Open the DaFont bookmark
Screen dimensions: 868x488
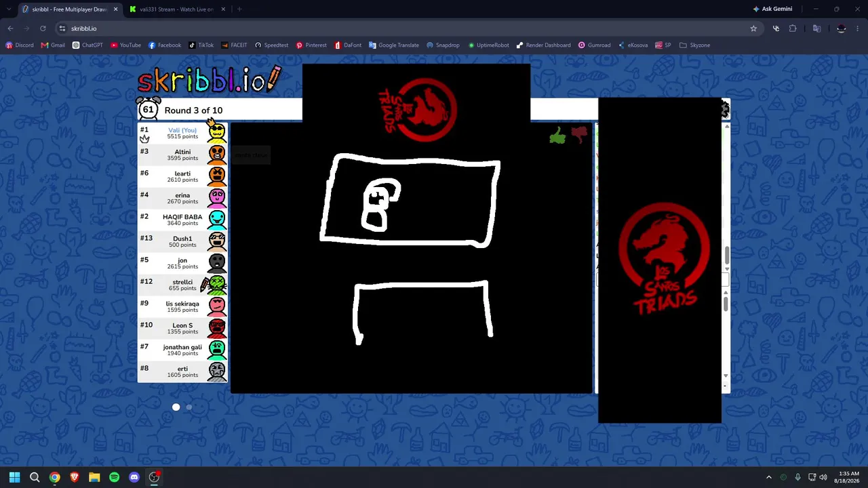(x=349, y=45)
